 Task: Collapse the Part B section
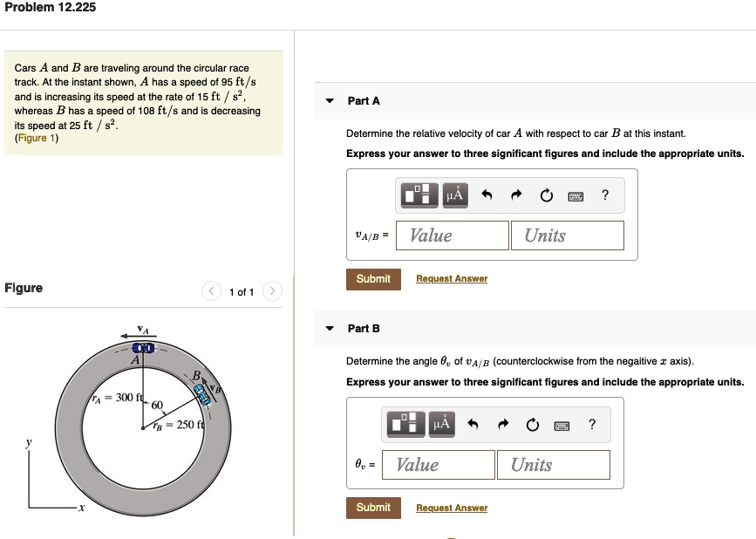click(x=329, y=329)
